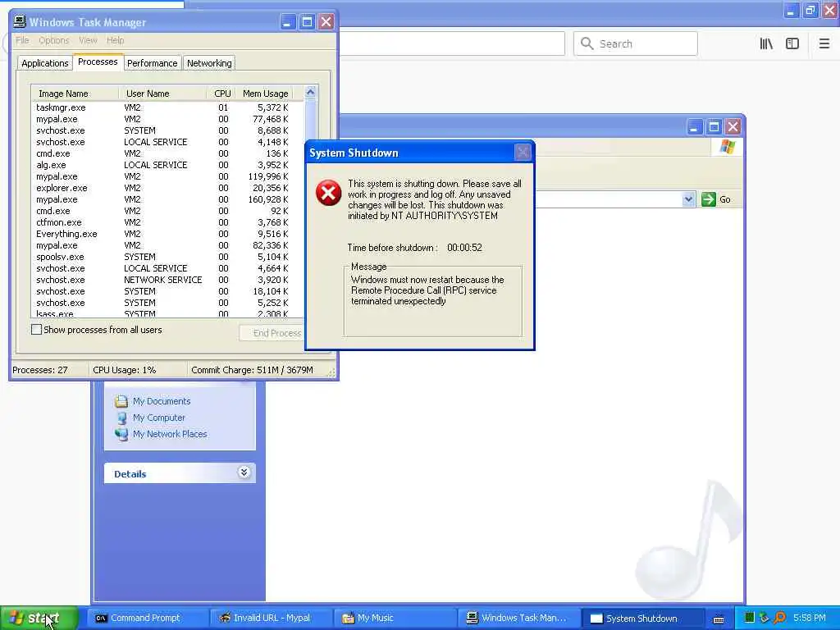Toggle the browser sidebar icon
The image size is (840, 630).
[x=792, y=44]
